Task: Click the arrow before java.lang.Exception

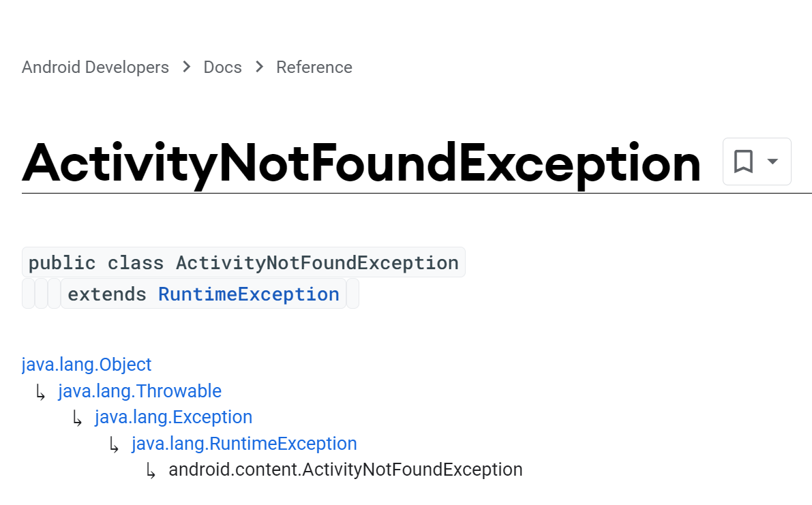Action: [x=77, y=418]
